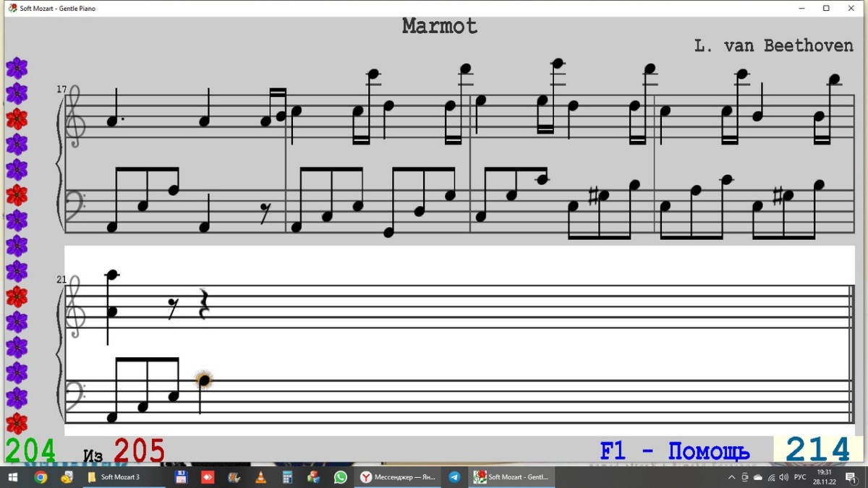Click the glowing highlighted note in bass staff
The image size is (868, 488).
click(204, 380)
